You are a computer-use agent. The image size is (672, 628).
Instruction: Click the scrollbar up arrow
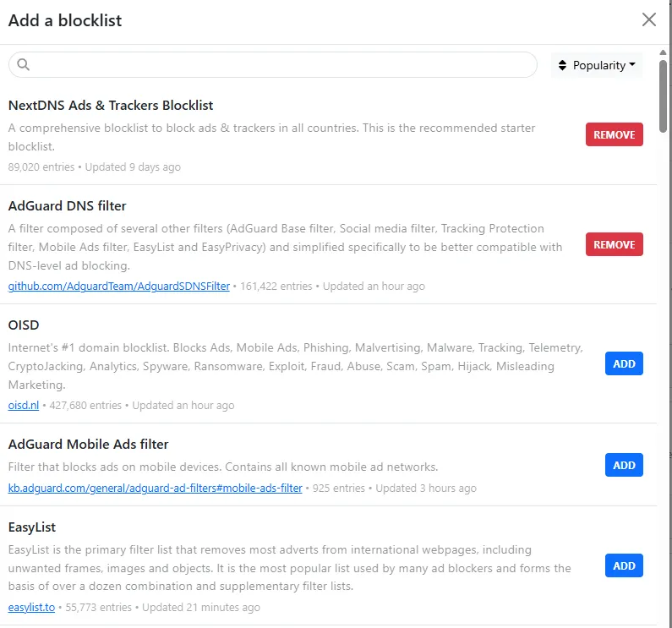pos(664,52)
